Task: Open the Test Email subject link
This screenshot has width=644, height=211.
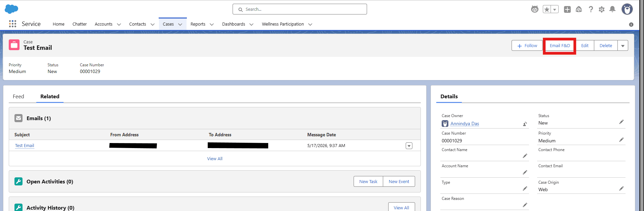Action: (x=25, y=145)
